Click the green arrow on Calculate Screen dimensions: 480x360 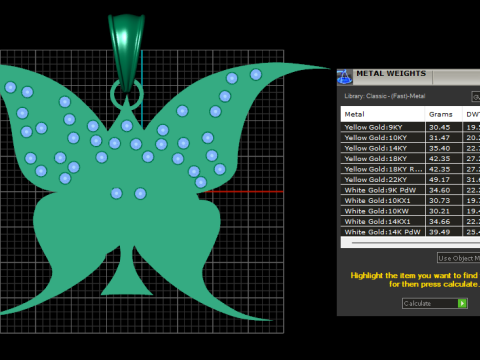click(462, 303)
